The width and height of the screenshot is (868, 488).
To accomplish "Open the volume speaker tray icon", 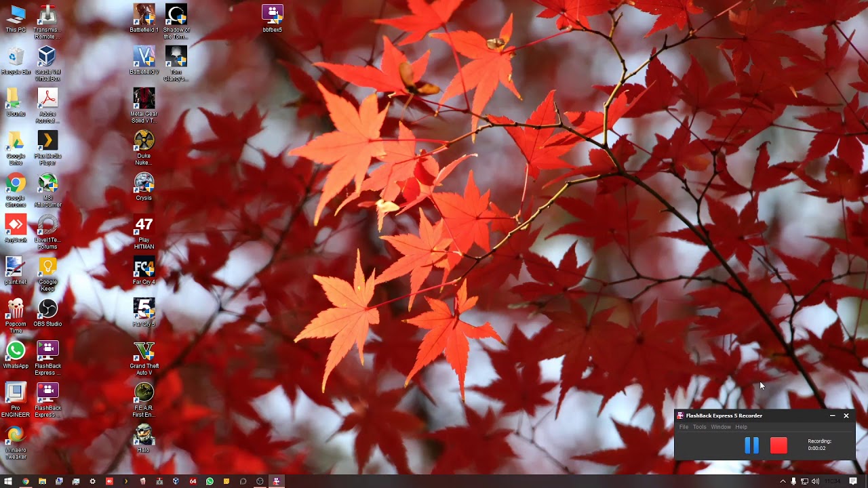I will click(x=815, y=481).
